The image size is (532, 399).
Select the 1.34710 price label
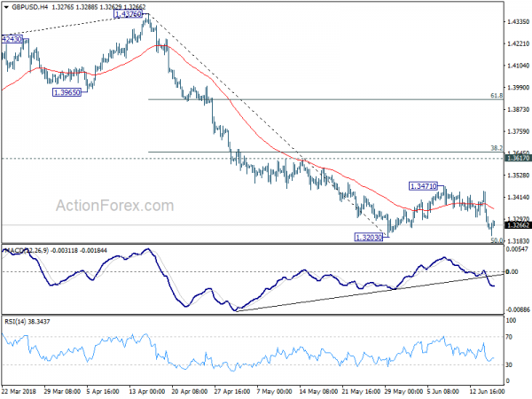(x=423, y=186)
